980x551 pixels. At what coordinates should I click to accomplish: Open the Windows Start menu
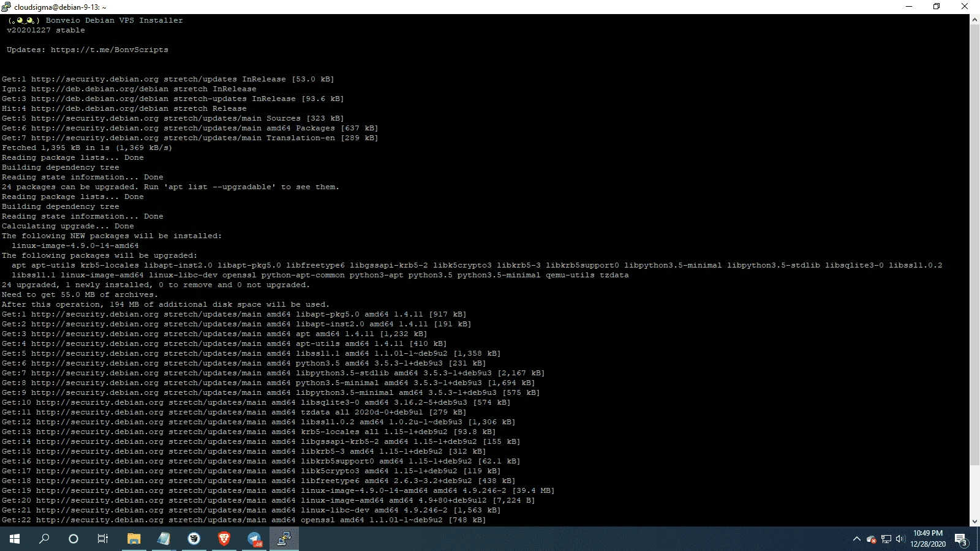pyautogui.click(x=15, y=539)
